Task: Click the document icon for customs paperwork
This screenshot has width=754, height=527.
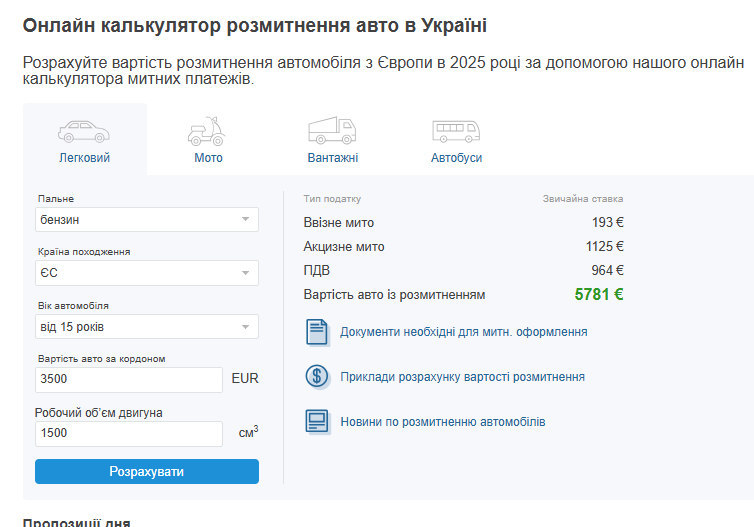Action: point(317,332)
